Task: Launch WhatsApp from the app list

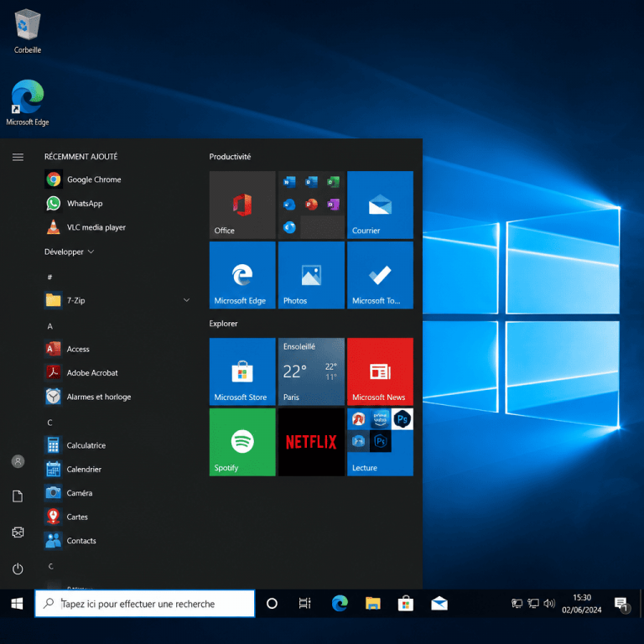Action: pos(117,203)
